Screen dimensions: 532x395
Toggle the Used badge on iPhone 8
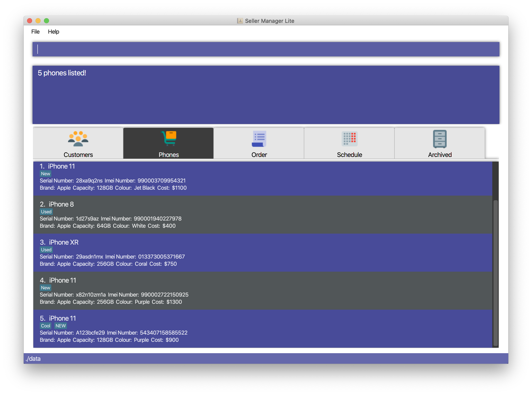[x=46, y=212]
